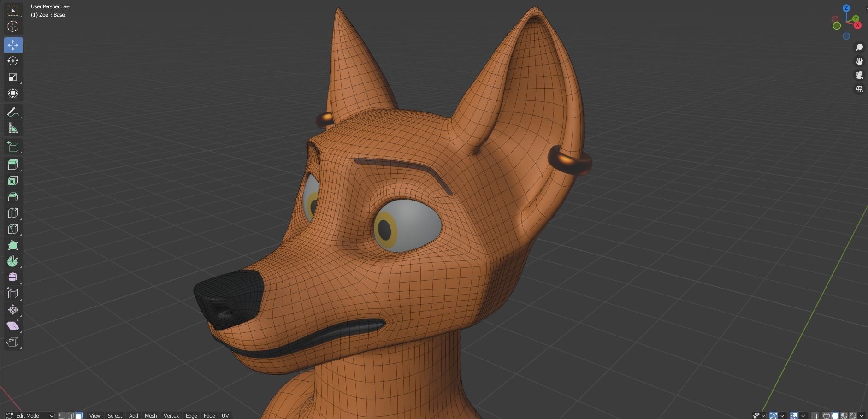The image size is (868, 419).
Task: Open the Face menu
Action: tap(209, 415)
